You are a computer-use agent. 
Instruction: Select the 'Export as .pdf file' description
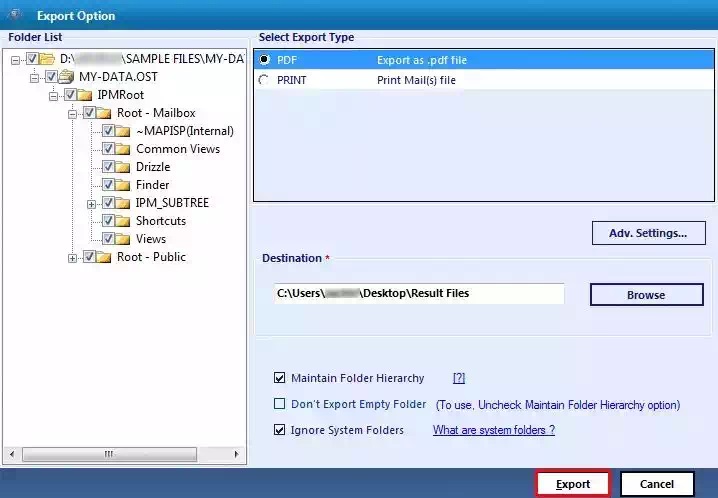(422, 60)
